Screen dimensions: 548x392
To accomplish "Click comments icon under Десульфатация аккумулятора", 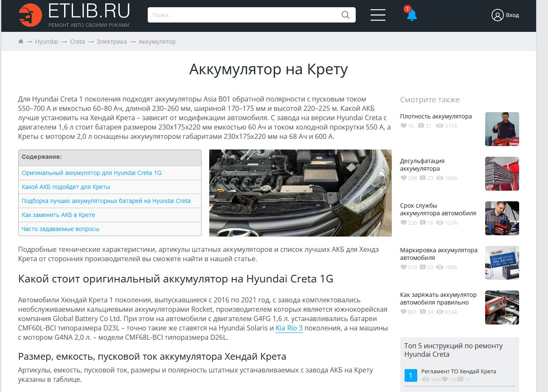I will (423, 178).
